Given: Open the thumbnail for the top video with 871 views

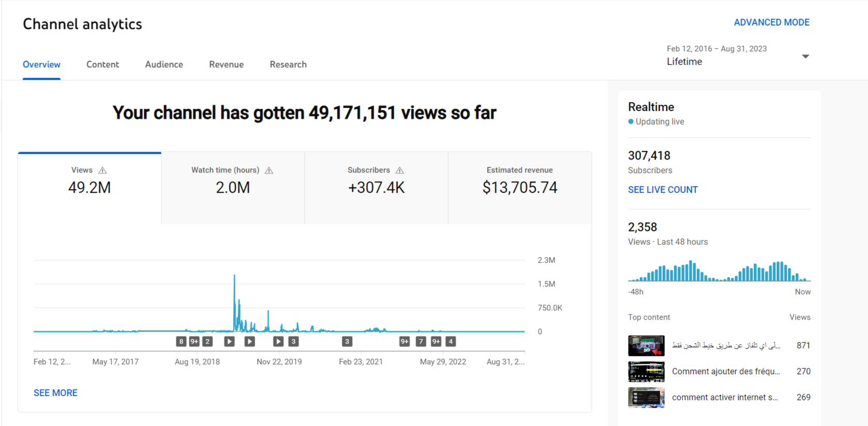Looking at the screenshot, I should click(x=646, y=346).
